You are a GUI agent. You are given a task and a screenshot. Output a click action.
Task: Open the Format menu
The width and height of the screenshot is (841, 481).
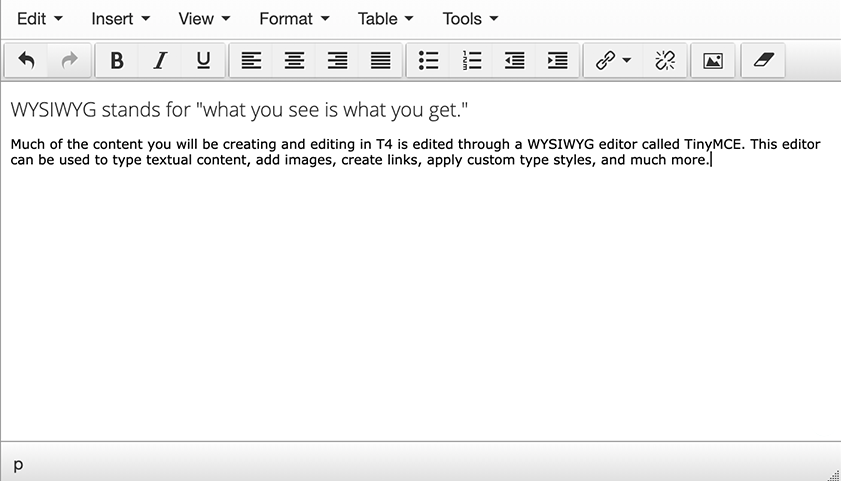point(292,19)
